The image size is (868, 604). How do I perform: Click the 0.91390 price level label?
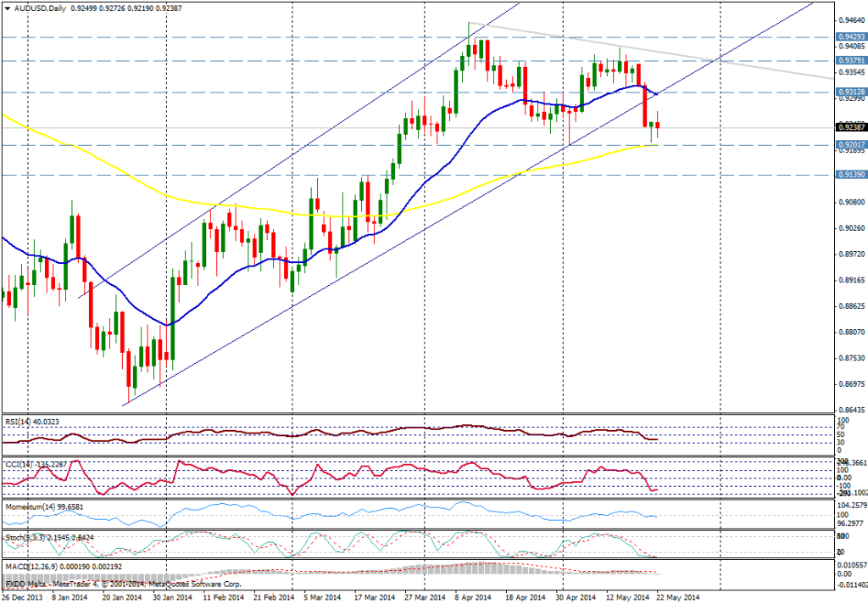tap(850, 175)
